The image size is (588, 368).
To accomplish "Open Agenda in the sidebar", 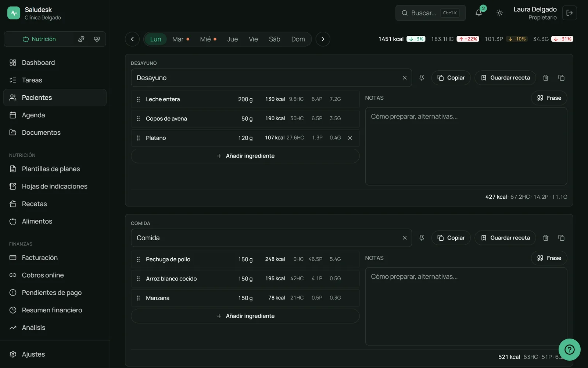I will pyautogui.click(x=55, y=115).
